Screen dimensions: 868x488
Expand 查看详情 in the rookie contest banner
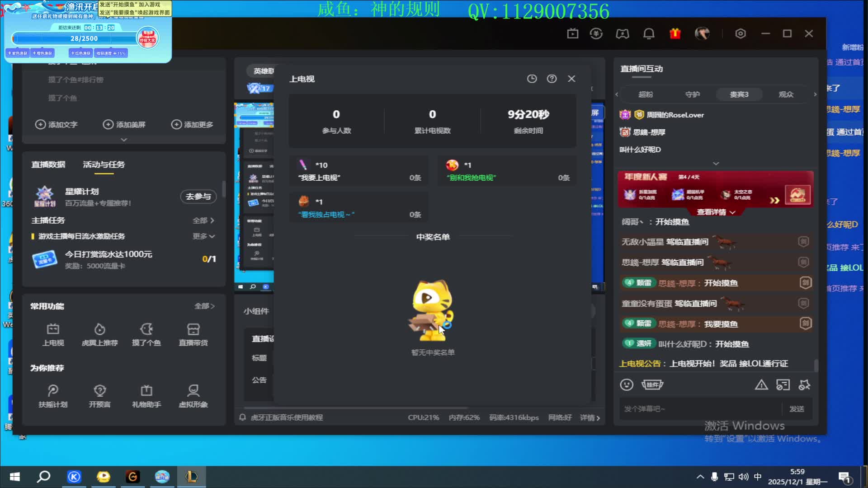point(715,211)
